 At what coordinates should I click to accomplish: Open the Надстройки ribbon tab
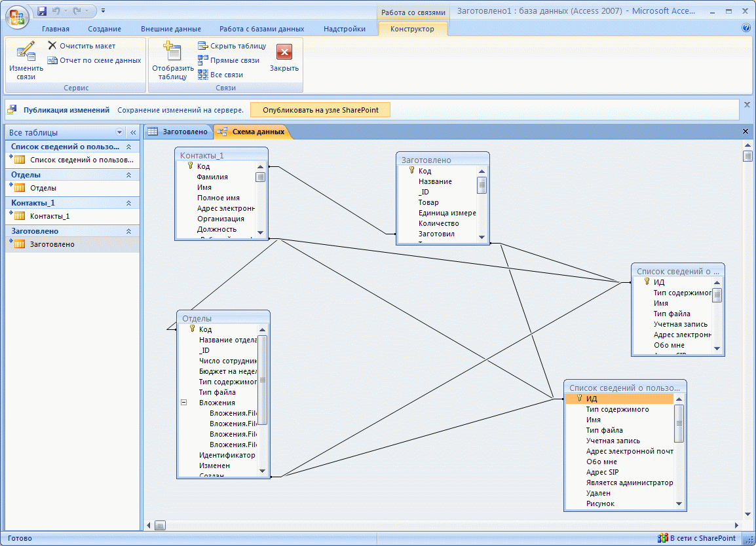tap(344, 29)
